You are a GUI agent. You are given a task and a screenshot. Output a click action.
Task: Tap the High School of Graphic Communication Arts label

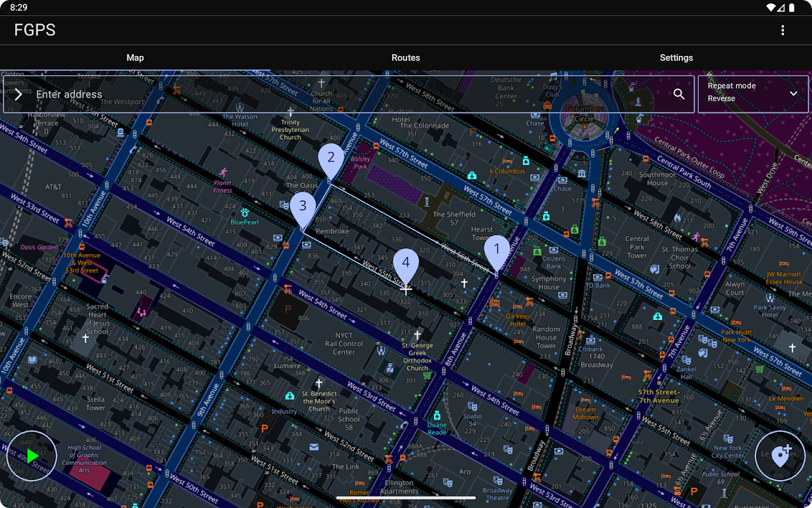click(x=84, y=459)
